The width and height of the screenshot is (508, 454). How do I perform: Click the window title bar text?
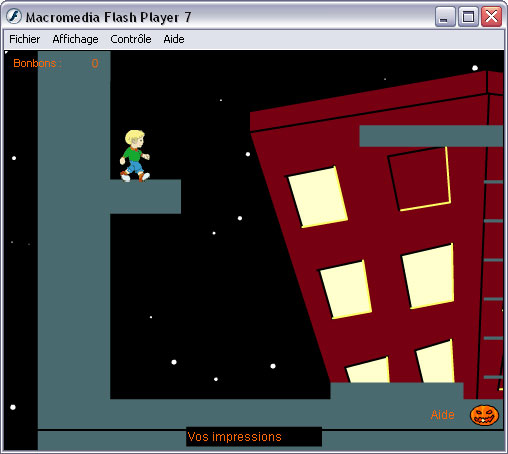point(108,17)
